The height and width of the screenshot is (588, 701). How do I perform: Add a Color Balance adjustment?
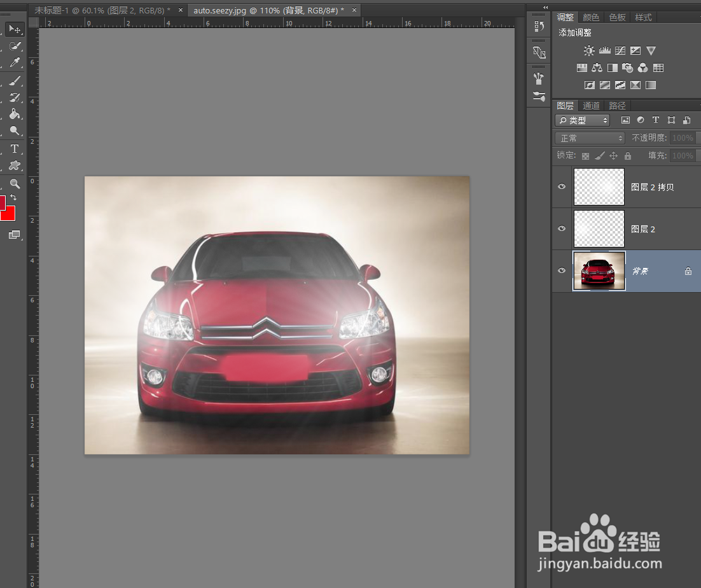tap(597, 68)
